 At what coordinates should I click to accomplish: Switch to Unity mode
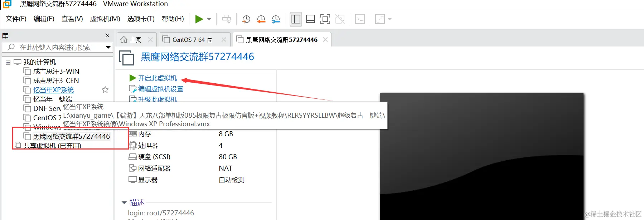340,19
